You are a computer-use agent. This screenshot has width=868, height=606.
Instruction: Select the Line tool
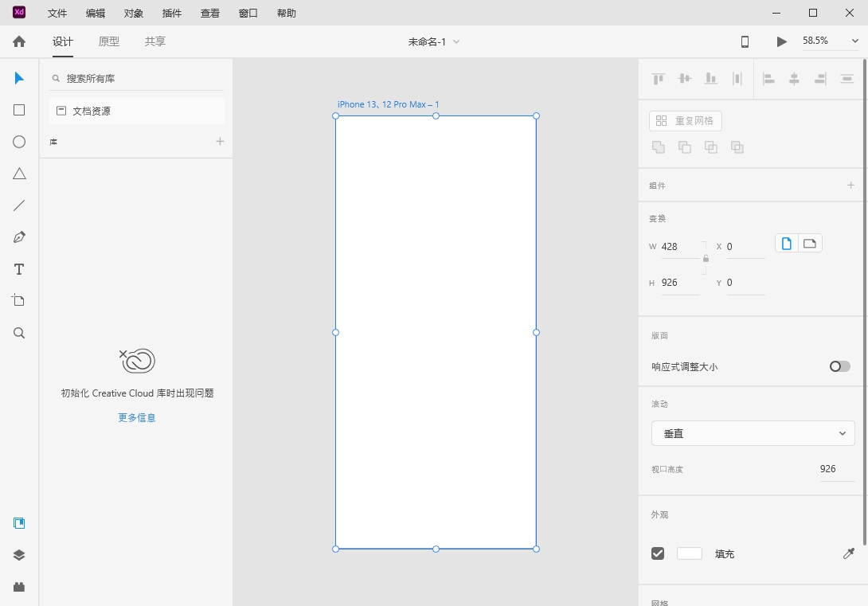19,205
